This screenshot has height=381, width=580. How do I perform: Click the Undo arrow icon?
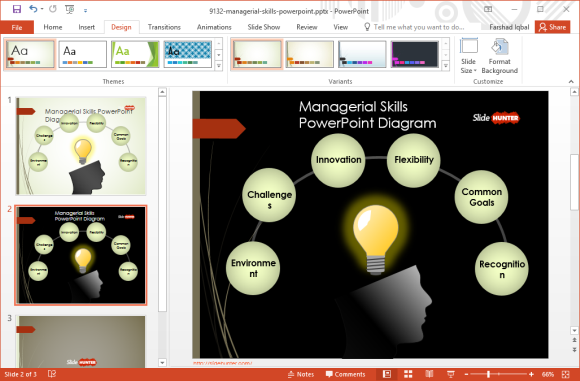33,9
